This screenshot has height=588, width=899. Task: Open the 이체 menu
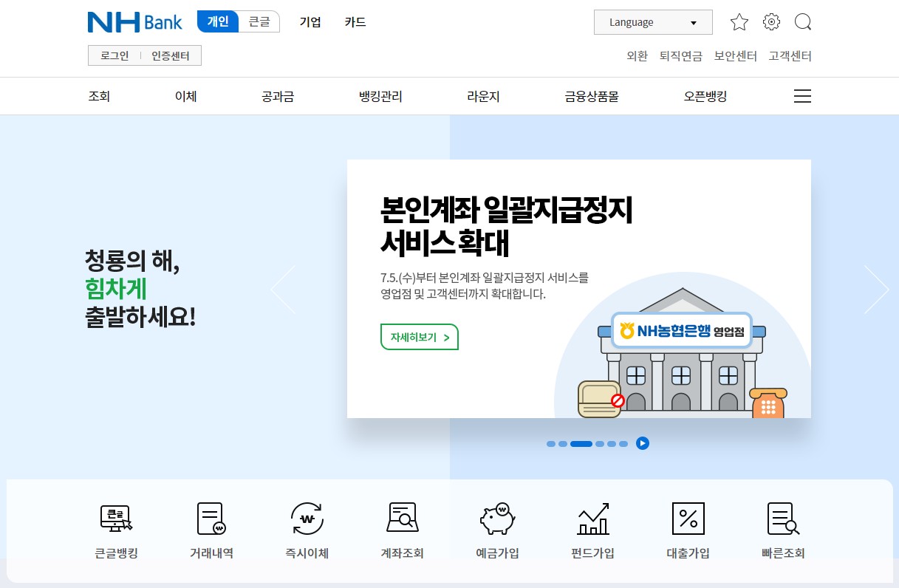(185, 96)
